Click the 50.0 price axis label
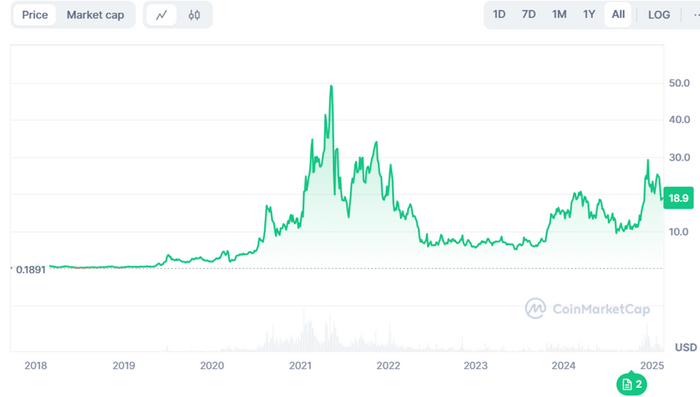Screen dimensions: 700x397 [x=679, y=83]
